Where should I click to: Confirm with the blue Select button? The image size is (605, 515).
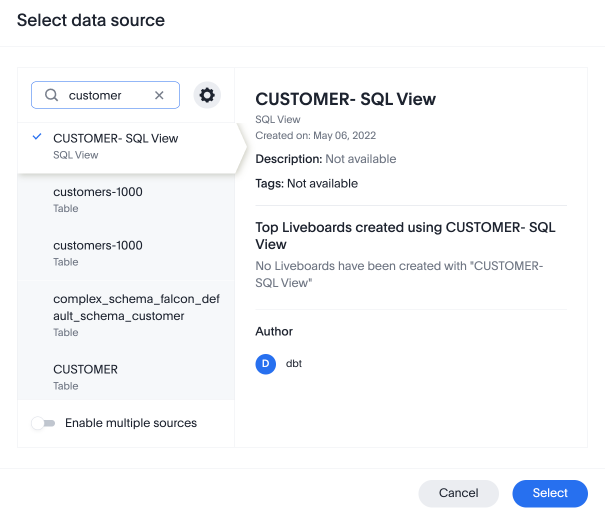549,493
